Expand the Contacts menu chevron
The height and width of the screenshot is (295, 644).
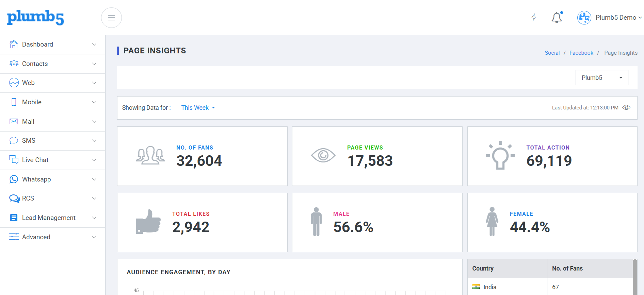pos(94,64)
